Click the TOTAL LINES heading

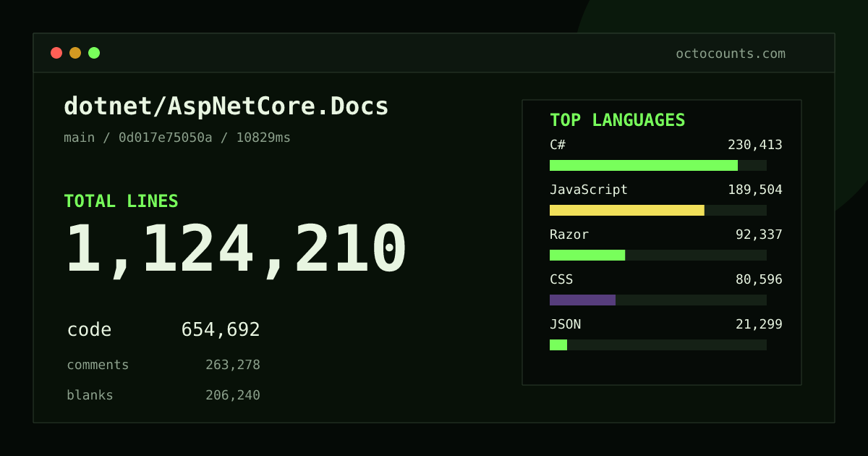tap(121, 201)
